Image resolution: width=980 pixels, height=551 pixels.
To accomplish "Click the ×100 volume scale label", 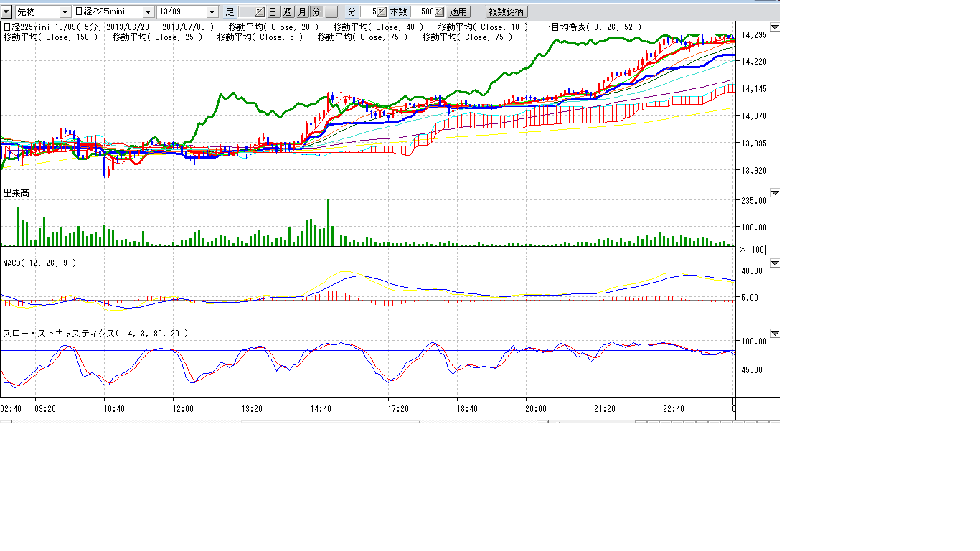I will click(752, 250).
